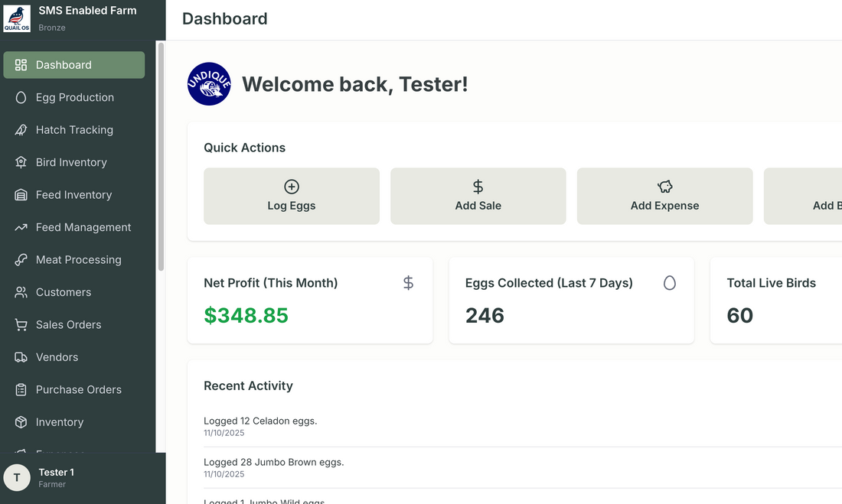The height and width of the screenshot is (504, 842).
Task: Click the Bird Inventory sidebar icon
Action: click(21, 162)
